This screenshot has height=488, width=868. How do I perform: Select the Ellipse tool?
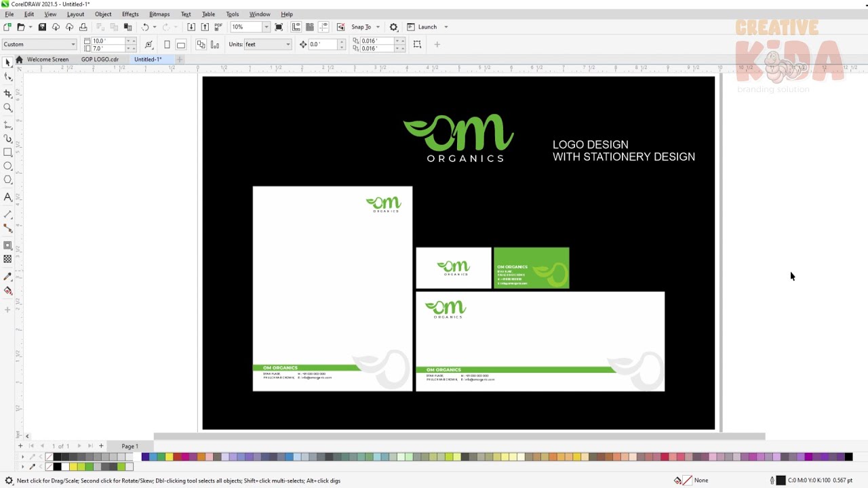click(x=7, y=166)
